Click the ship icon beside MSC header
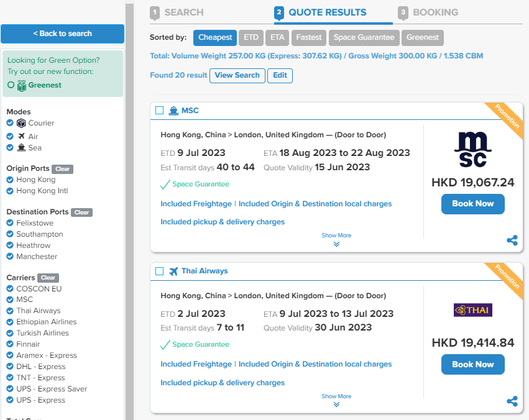Viewport: 529px width, 420px height. 173,111
